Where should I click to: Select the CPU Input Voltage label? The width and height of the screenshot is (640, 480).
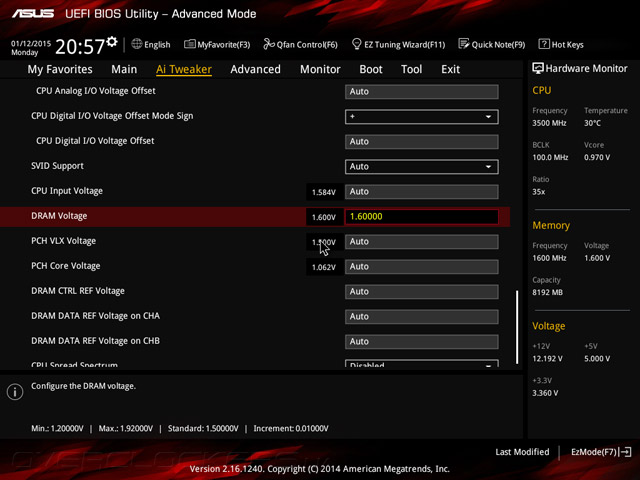click(x=67, y=191)
